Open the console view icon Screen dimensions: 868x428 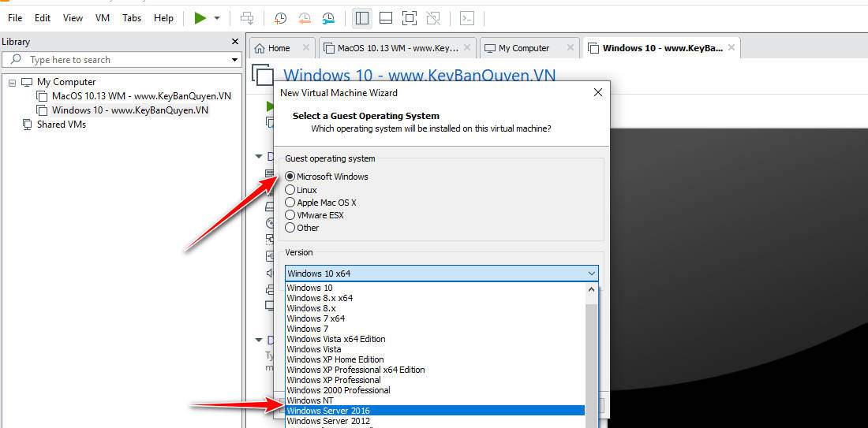pos(467,18)
